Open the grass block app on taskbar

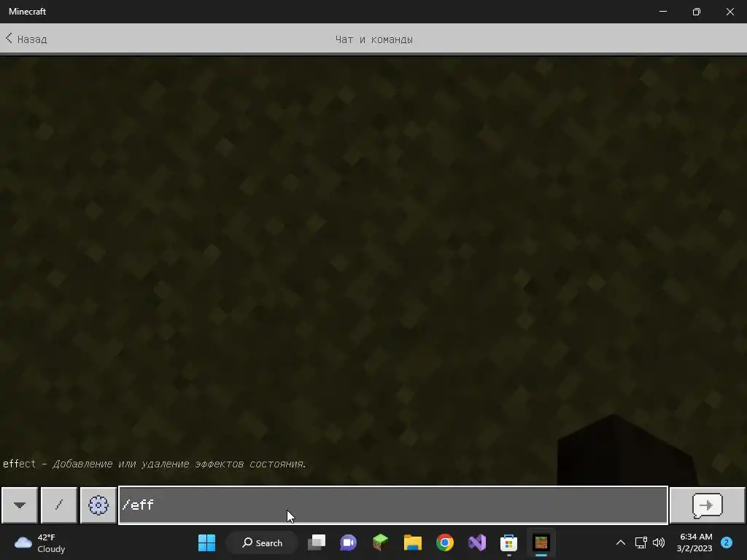click(x=380, y=542)
